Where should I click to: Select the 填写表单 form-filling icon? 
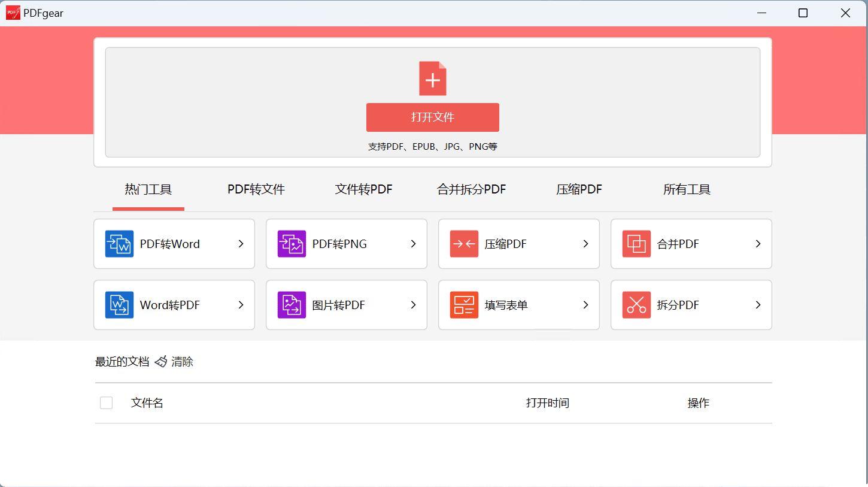tap(463, 305)
